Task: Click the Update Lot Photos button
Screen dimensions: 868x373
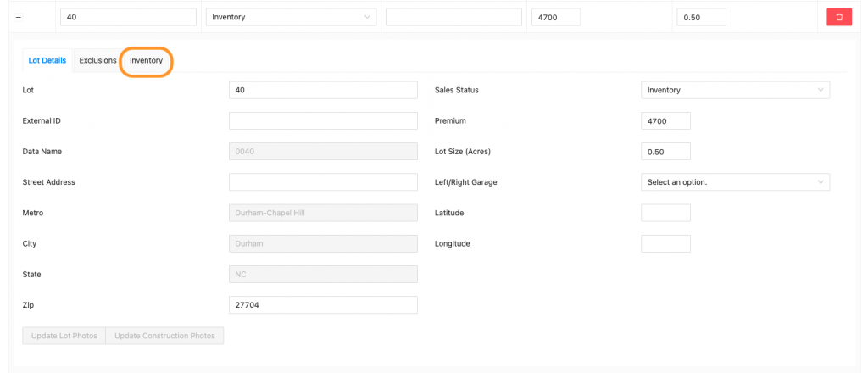Action: tap(64, 336)
